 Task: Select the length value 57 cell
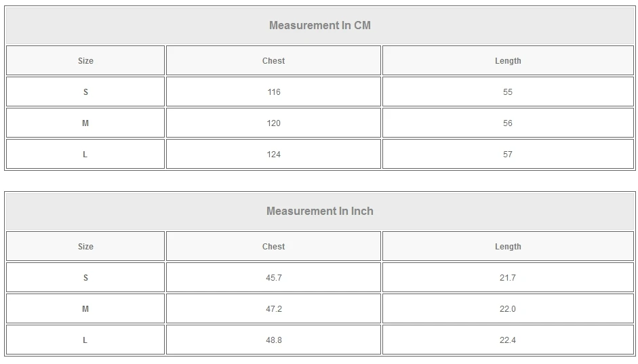pyautogui.click(x=508, y=155)
